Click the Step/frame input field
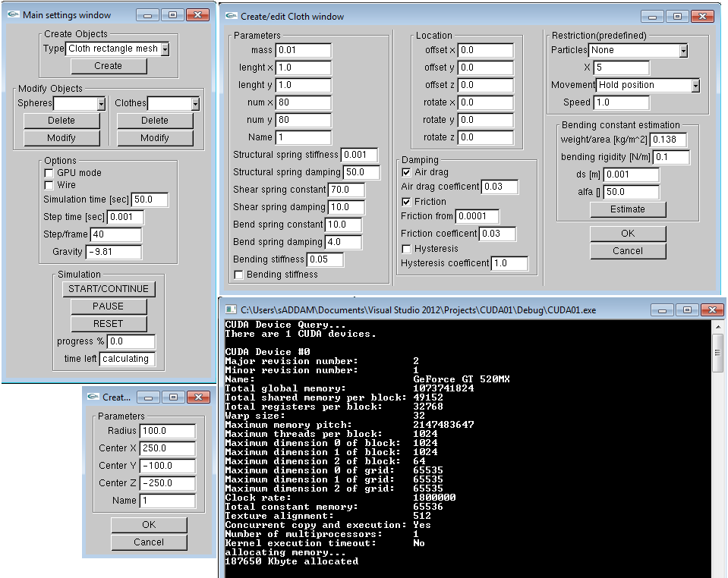Screen dimensions: 728x578 pyautogui.click(x=116, y=234)
